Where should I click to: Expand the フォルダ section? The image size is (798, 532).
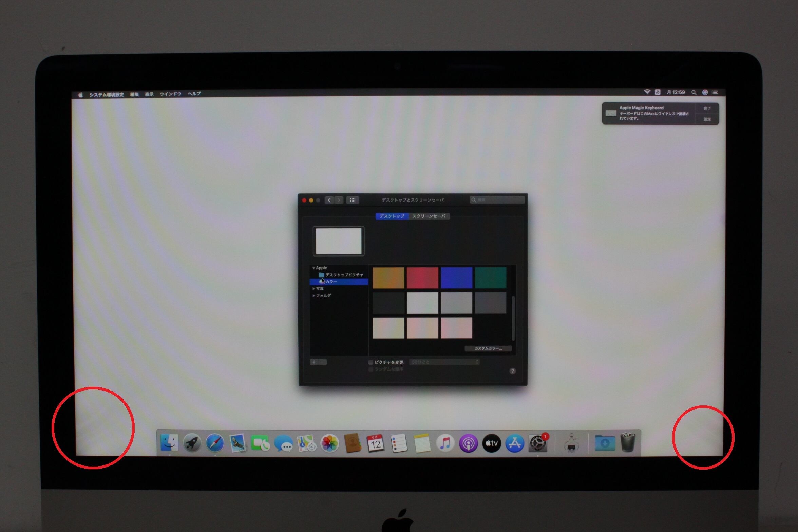click(x=313, y=296)
